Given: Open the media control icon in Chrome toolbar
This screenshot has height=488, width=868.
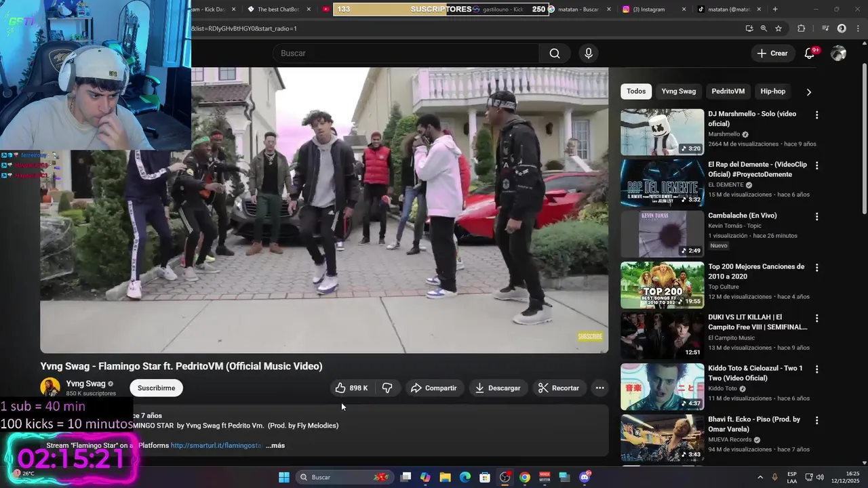Looking at the screenshot, I should tap(825, 28).
